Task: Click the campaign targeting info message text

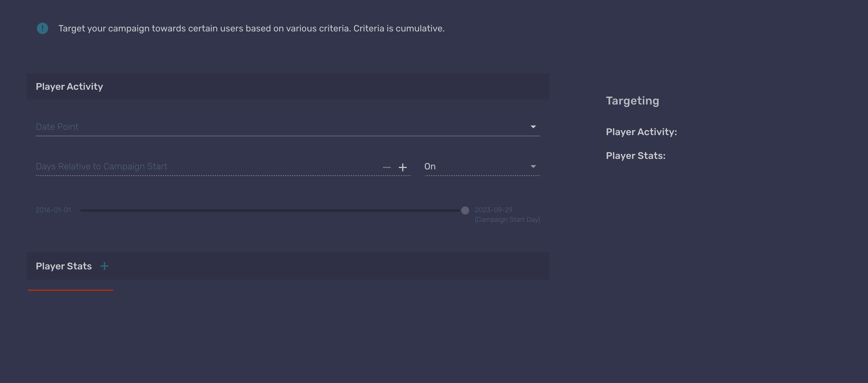Action: coord(251,29)
